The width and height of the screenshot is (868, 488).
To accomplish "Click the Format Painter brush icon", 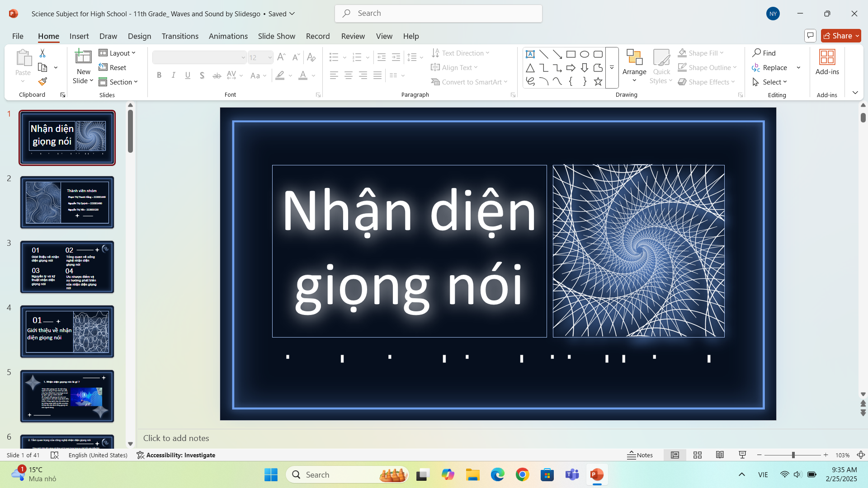I will point(42,82).
